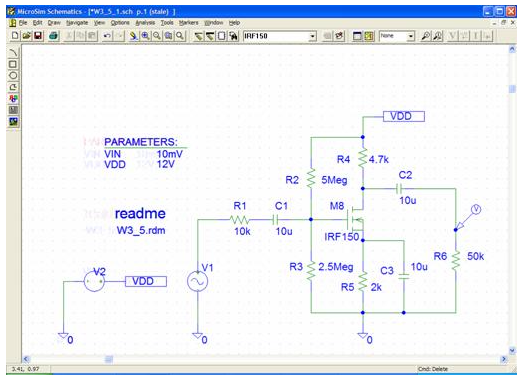Save the schematic with the floppy icon
Image resolution: width=520 pixels, height=379 pixels.
pyautogui.click(x=38, y=36)
